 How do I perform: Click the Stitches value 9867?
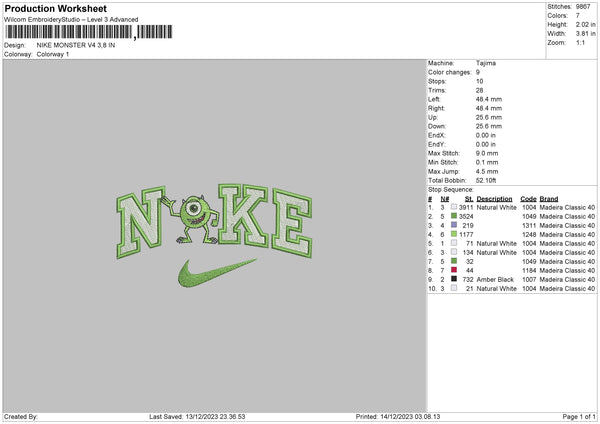coord(583,7)
